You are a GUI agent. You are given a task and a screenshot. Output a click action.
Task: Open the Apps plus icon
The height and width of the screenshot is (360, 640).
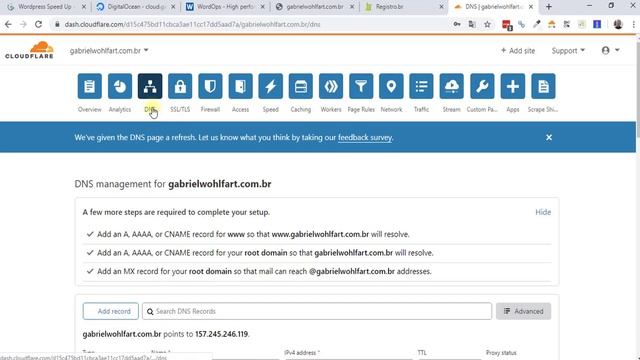click(513, 86)
